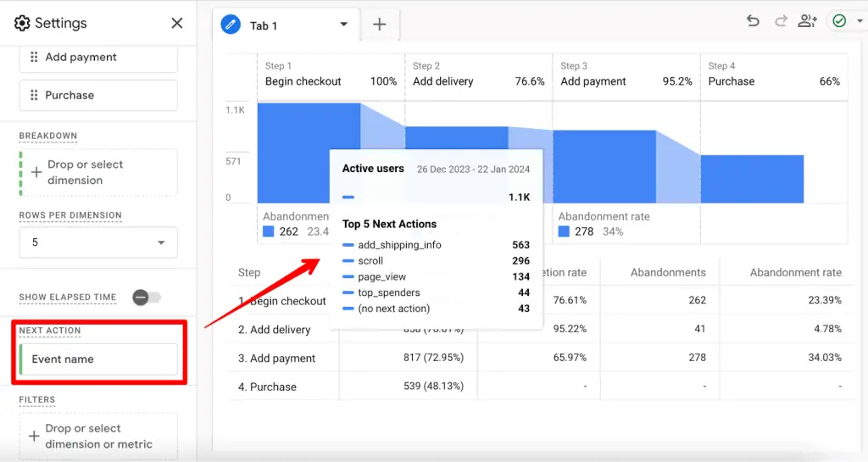Click the redo arrow icon

pos(781,21)
